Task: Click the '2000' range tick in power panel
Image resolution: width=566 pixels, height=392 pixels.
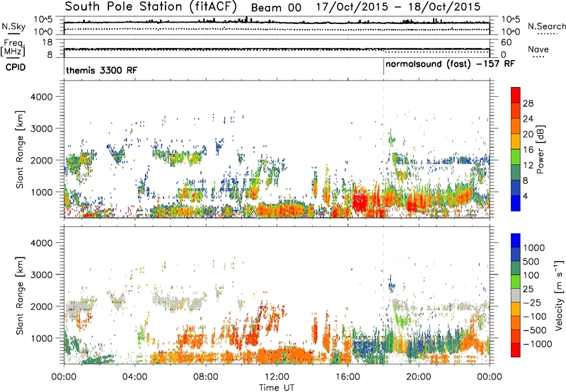Action: click(41, 160)
